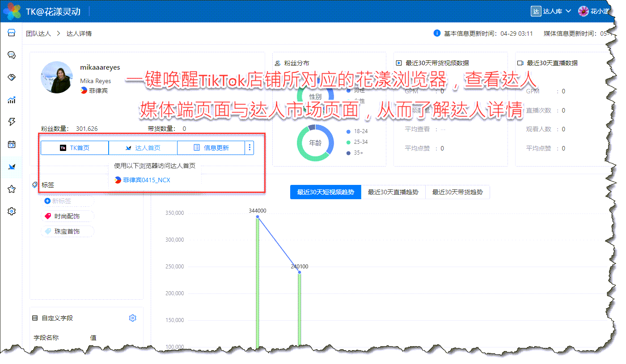Select the 珠宝首饰 tag
Image resolution: width=626 pixels, height=364 pixels.
coord(67,231)
